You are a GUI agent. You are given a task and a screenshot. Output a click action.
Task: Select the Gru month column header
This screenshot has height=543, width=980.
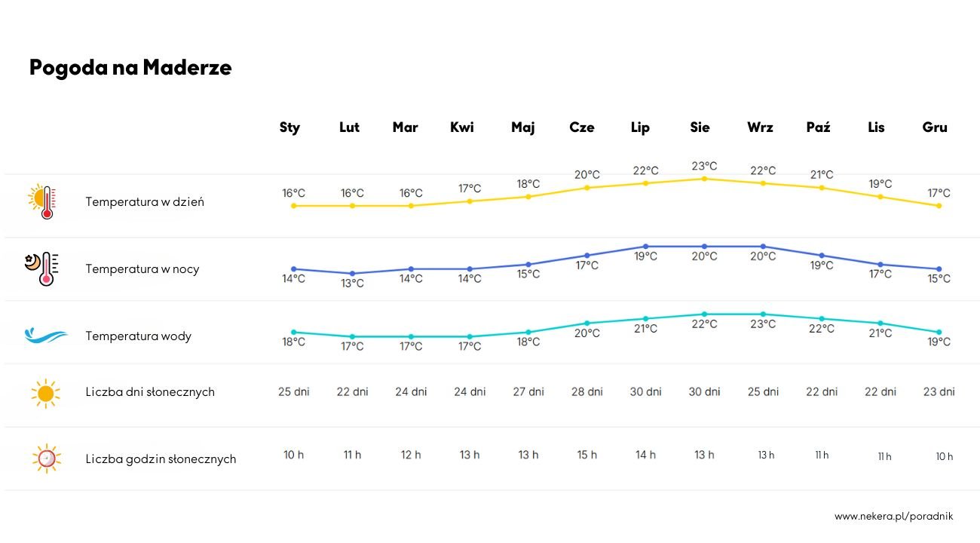[x=935, y=127]
